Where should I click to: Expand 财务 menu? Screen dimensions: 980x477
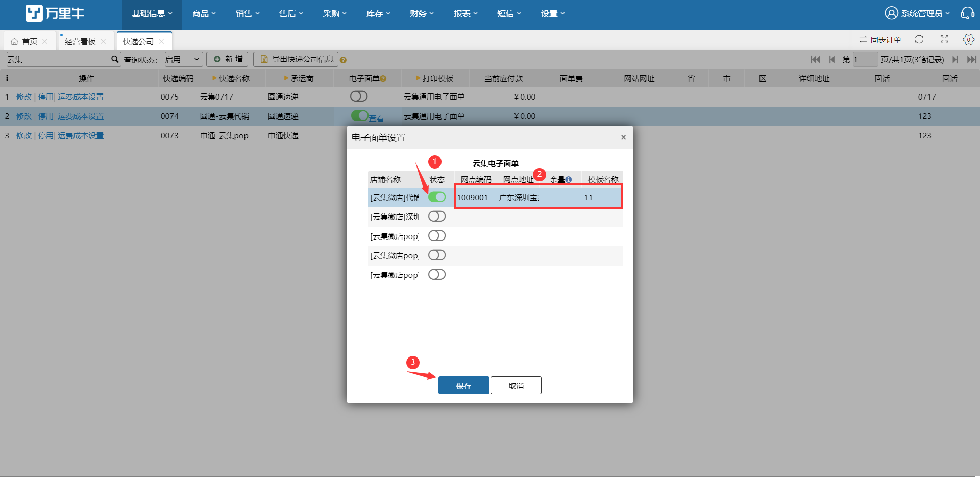point(422,14)
